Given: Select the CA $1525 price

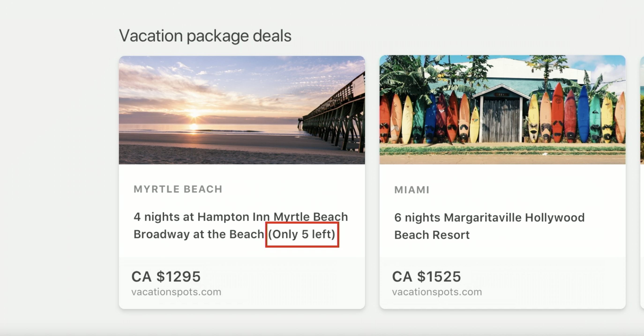Looking at the screenshot, I should tap(426, 277).
